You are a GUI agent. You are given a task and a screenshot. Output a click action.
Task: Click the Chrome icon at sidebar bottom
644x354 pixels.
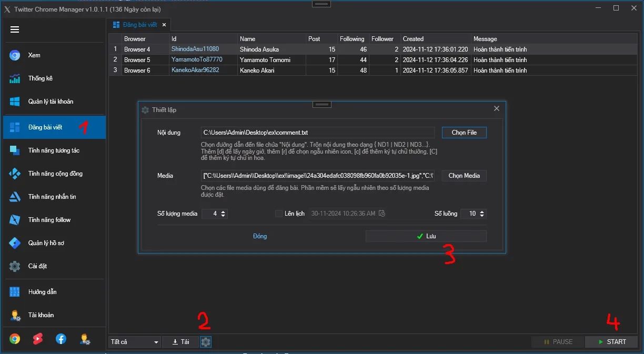click(x=15, y=339)
